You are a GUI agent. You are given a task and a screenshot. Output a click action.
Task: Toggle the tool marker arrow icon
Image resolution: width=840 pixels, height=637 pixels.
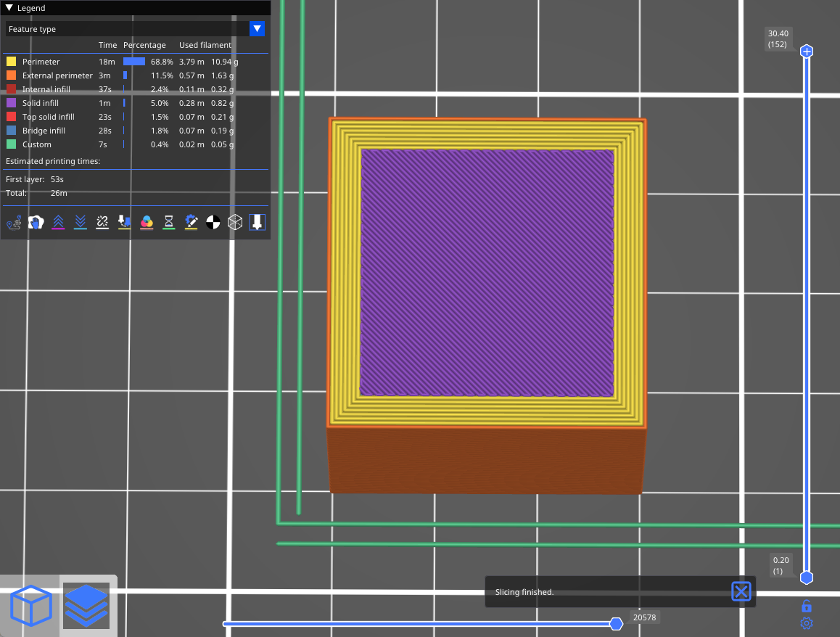(x=257, y=222)
